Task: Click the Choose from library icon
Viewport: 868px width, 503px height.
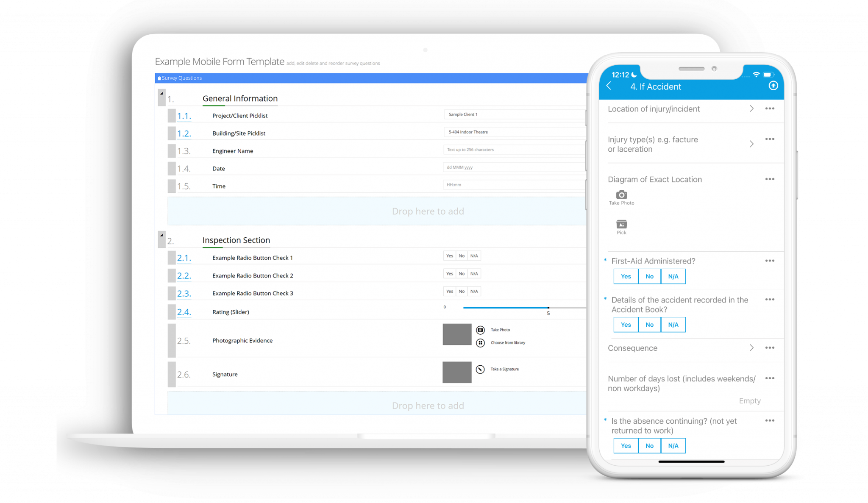Action: 480,343
